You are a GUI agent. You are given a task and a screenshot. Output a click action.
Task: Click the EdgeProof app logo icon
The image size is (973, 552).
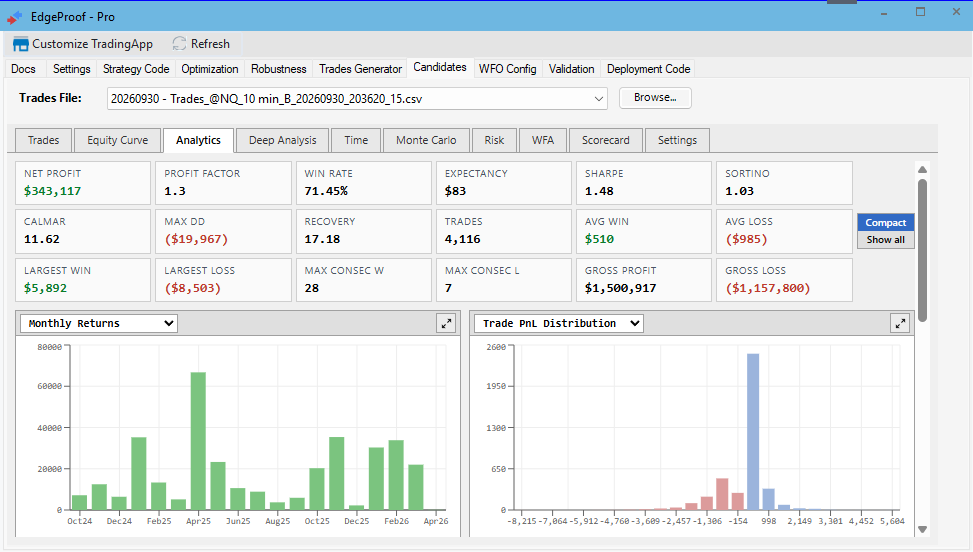tap(14, 17)
